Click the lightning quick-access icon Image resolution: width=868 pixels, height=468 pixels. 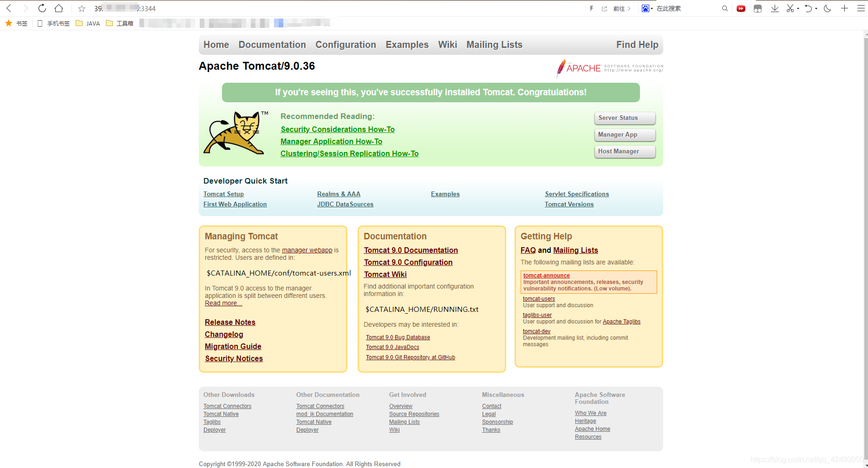click(x=591, y=8)
